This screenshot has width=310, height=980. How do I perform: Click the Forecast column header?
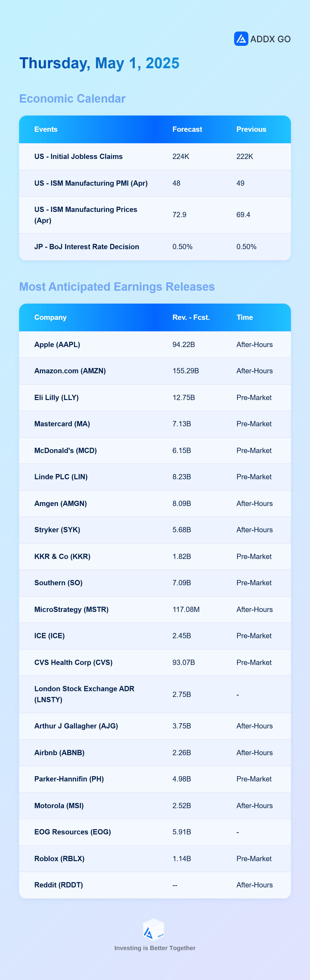coord(187,129)
